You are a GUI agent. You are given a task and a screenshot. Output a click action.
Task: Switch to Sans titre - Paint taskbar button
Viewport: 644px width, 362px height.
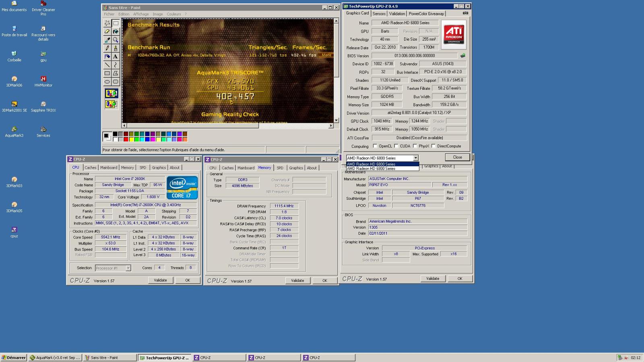point(109,358)
